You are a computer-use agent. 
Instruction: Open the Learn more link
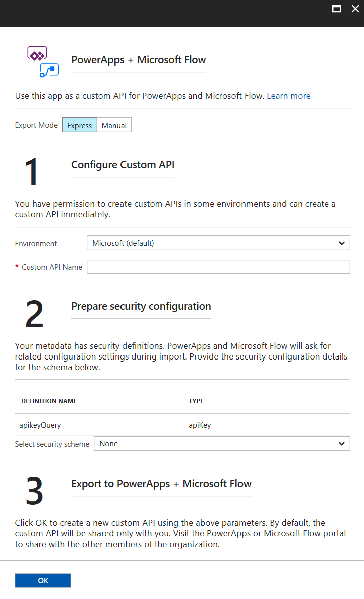tap(288, 96)
